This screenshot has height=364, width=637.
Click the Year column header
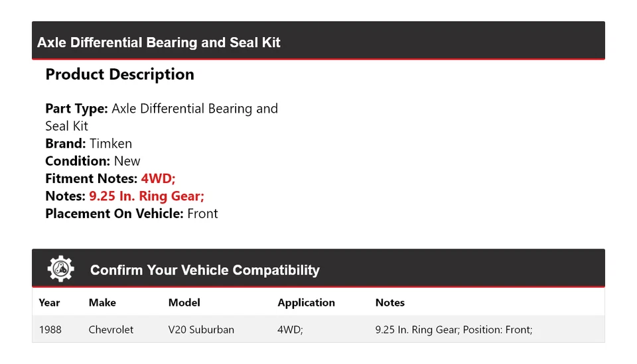click(x=49, y=302)
